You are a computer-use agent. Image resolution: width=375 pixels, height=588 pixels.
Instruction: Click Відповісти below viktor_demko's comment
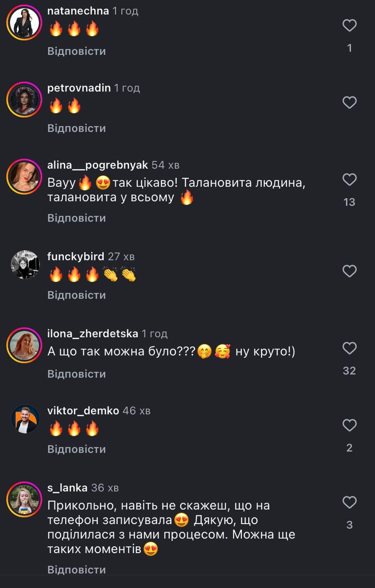coord(77,449)
